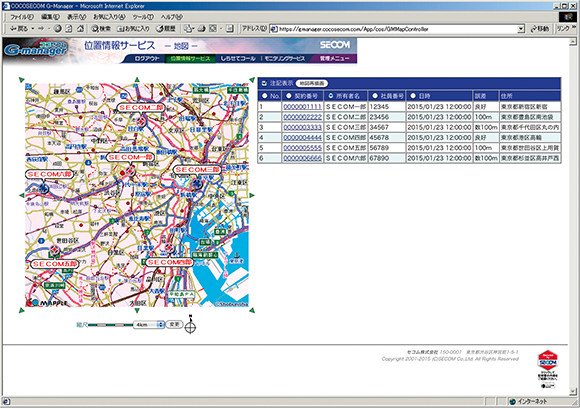Open contract number link 0000005555
Viewport: 580px width, 408px height.
click(302, 148)
